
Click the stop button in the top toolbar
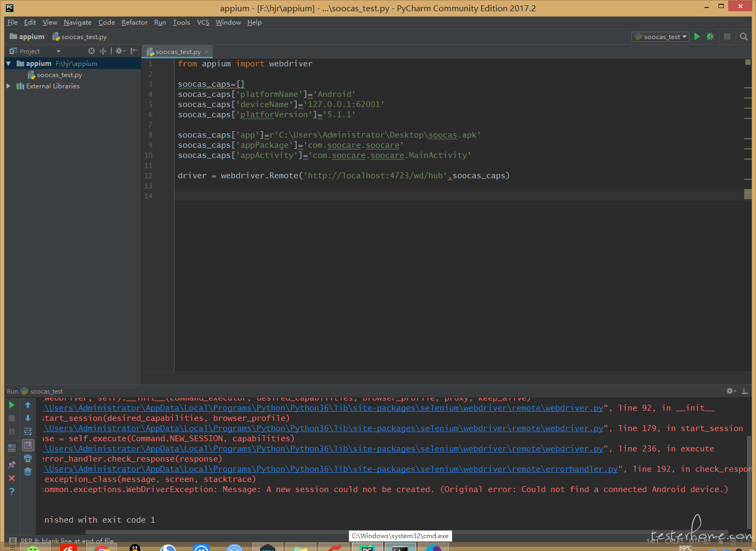[x=727, y=36]
